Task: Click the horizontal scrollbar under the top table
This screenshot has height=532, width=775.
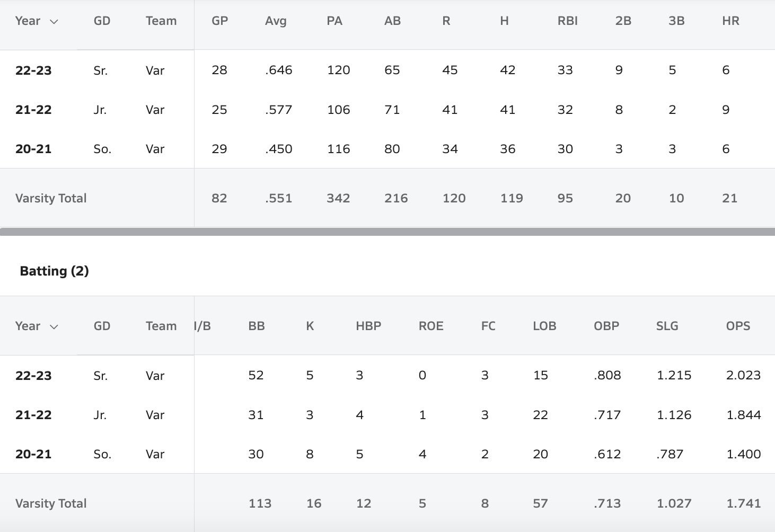Action: point(387,232)
